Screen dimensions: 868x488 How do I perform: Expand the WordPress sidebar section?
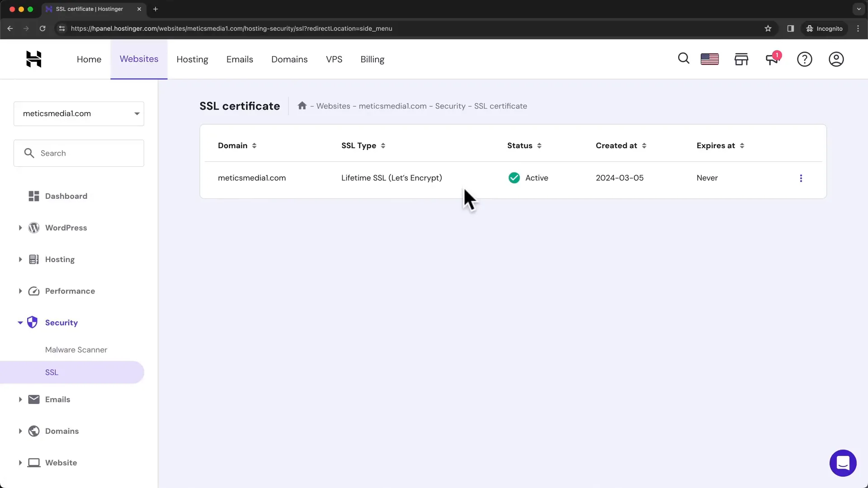click(x=20, y=228)
